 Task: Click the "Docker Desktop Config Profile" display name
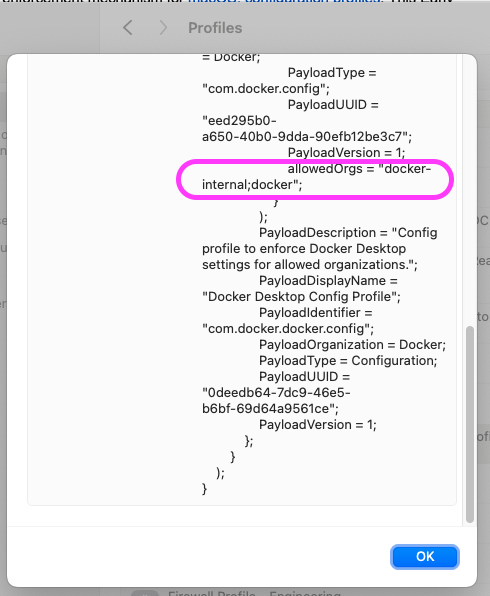click(301, 296)
